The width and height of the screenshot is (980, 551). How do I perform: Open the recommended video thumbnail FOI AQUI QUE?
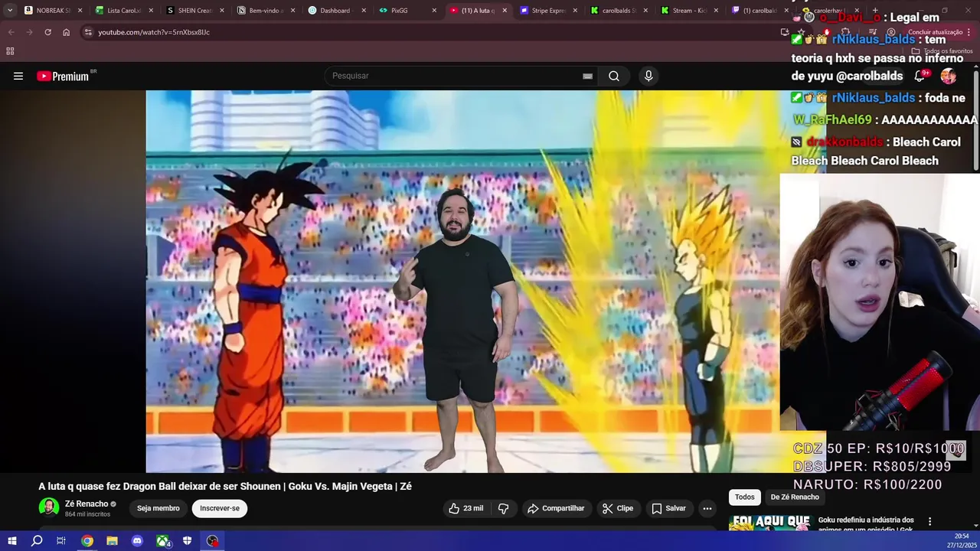(770, 523)
